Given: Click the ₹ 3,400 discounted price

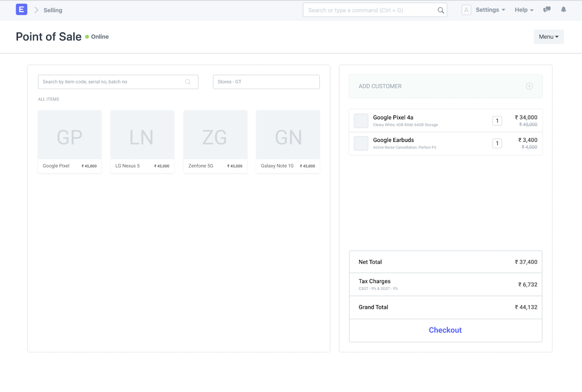Looking at the screenshot, I should pyautogui.click(x=528, y=140).
